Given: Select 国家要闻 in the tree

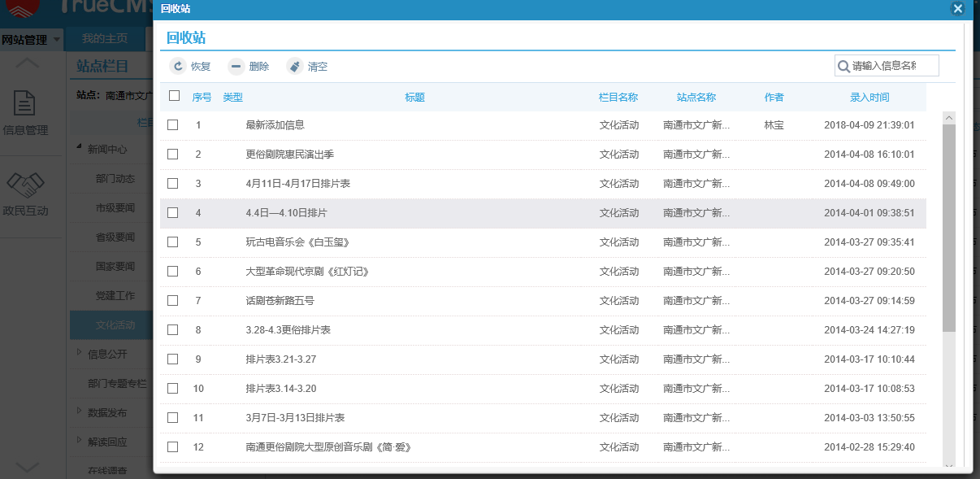Looking at the screenshot, I should (x=115, y=267).
